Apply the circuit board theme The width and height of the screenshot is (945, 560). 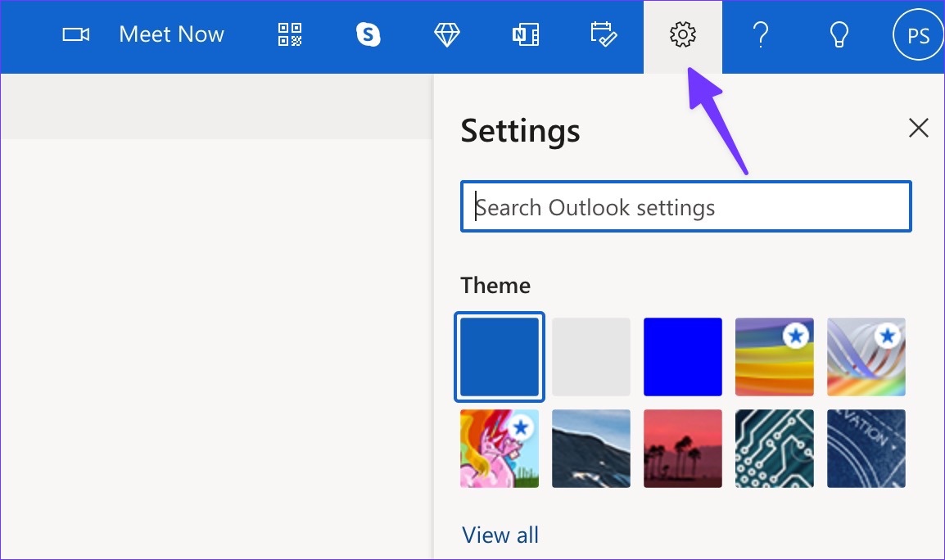(774, 449)
